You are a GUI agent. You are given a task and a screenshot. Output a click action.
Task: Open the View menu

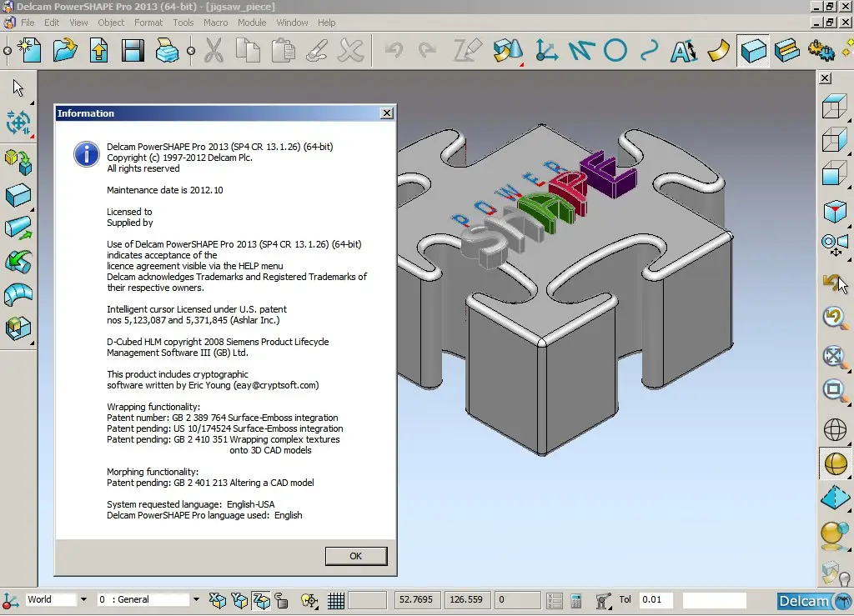[x=78, y=23]
